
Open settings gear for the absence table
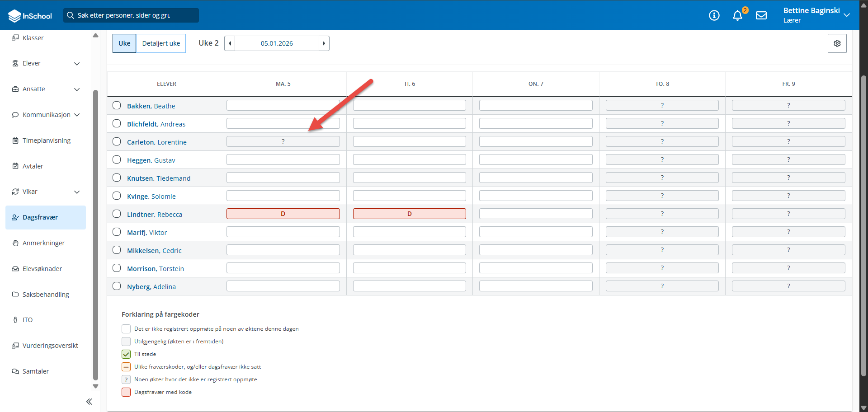(837, 43)
